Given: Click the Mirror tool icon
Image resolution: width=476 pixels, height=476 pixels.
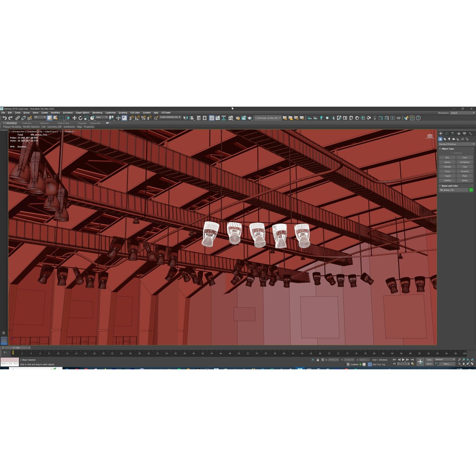Looking at the screenshot, I should (x=186, y=118).
